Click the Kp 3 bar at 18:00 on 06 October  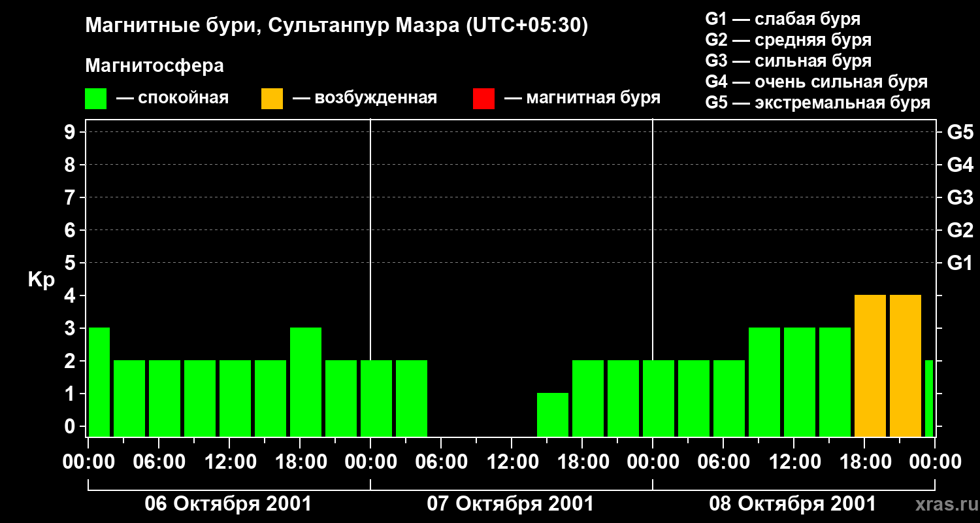coord(306,382)
